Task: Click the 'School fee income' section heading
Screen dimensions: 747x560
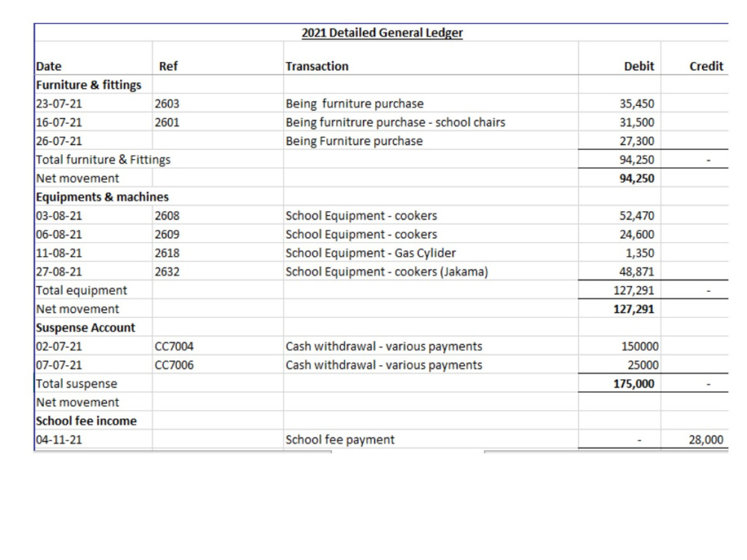Action: (86, 421)
